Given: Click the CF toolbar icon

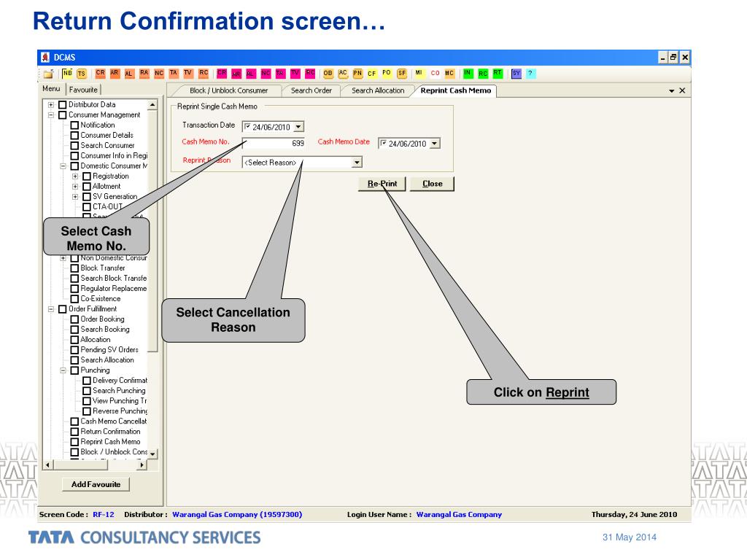Looking at the screenshot, I should tap(371, 74).
